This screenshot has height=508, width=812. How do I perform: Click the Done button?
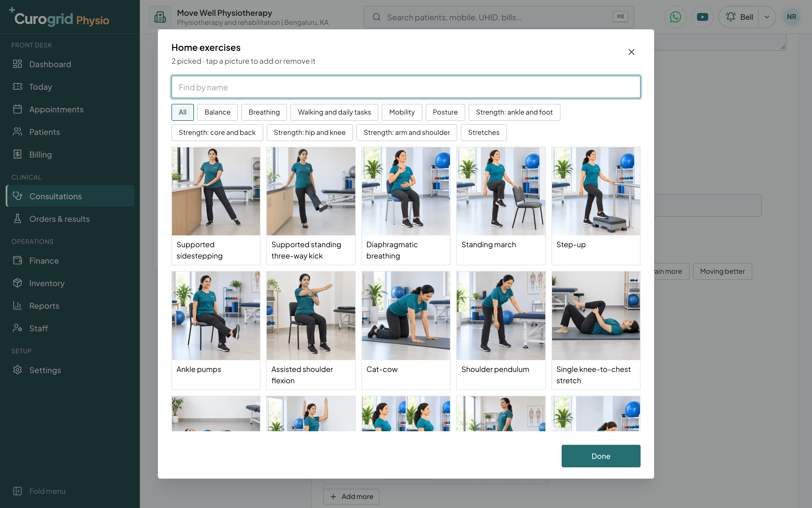click(x=601, y=456)
